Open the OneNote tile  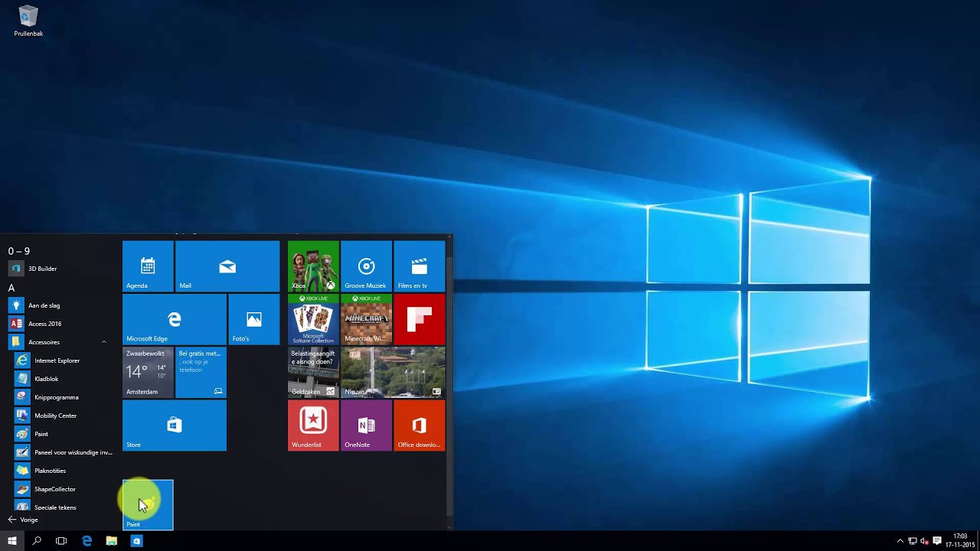366,425
